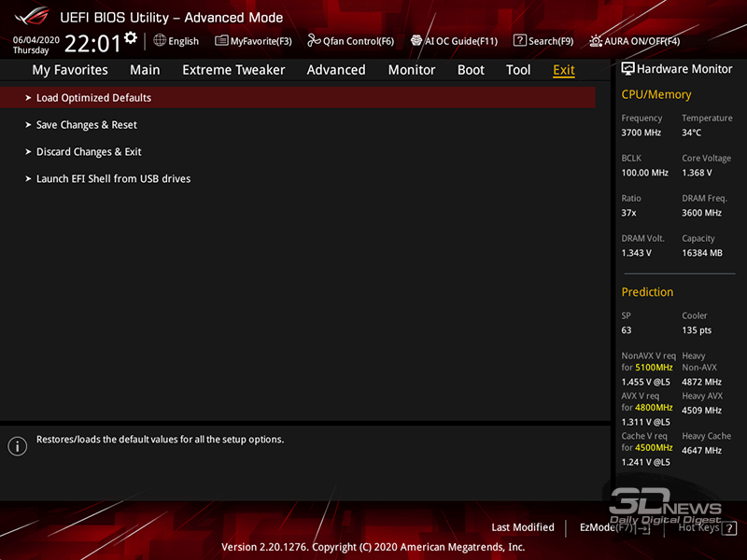This screenshot has height=560, width=747.
Task: Click the Hardware Monitor screen icon
Action: pos(627,69)
